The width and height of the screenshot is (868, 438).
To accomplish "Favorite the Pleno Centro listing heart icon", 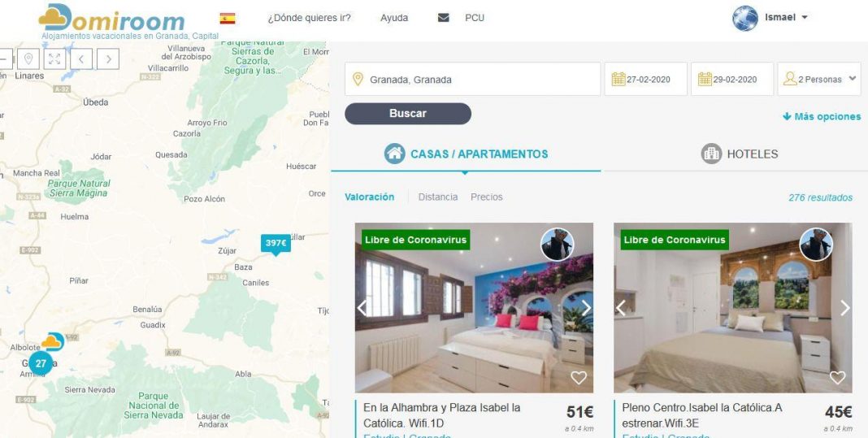I will [x=837, y=378].
